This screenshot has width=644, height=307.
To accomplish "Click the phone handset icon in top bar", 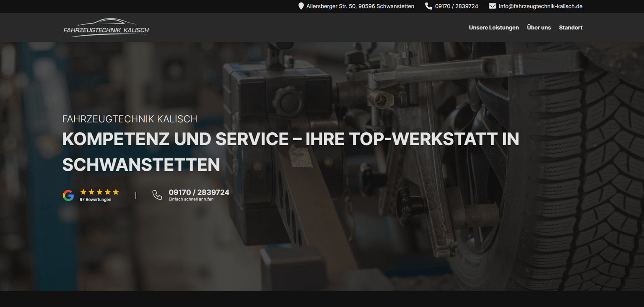I will (x=428, y=6).
